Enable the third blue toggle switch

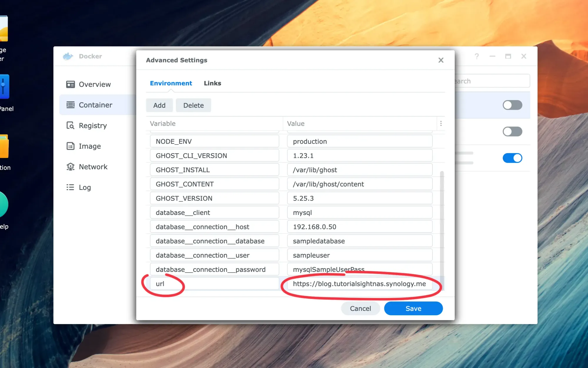click(x=512, y=158)
